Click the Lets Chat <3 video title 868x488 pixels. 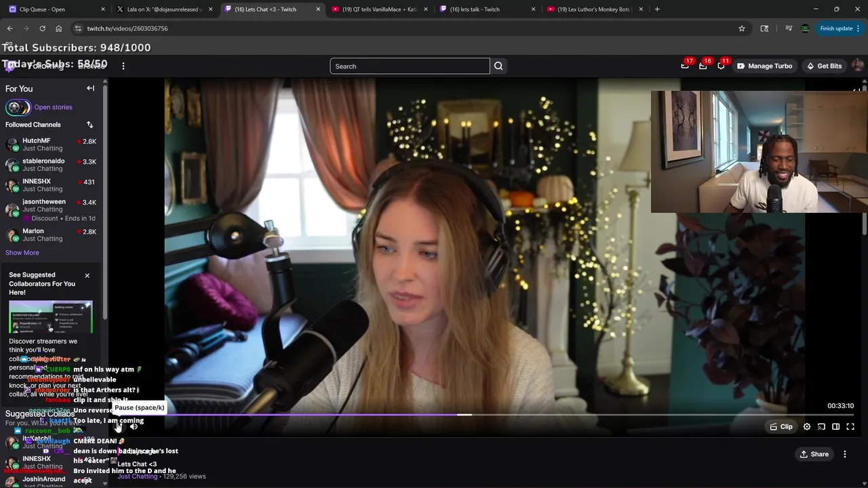[x=137, y=464]
